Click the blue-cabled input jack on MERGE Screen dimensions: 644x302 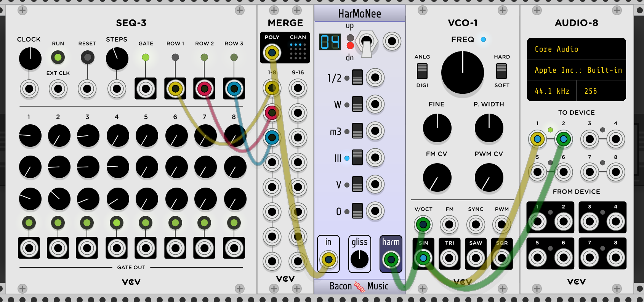click(272, 138)
